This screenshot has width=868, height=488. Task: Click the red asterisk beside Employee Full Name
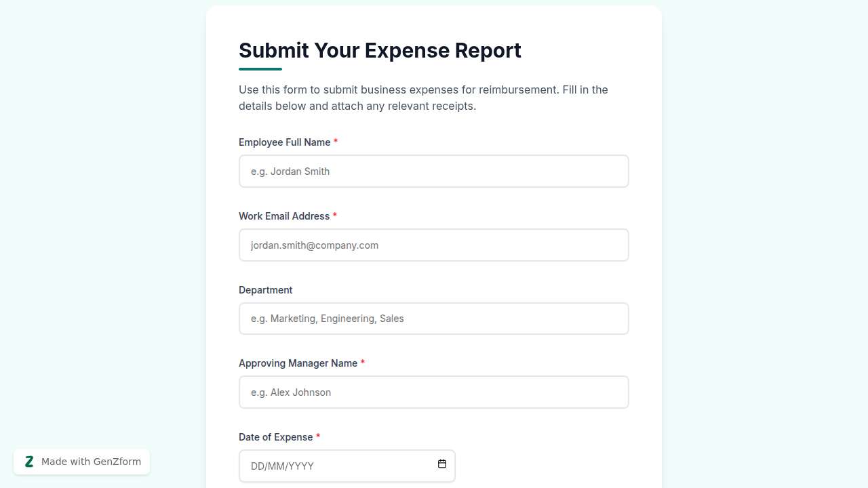[336, 142]
